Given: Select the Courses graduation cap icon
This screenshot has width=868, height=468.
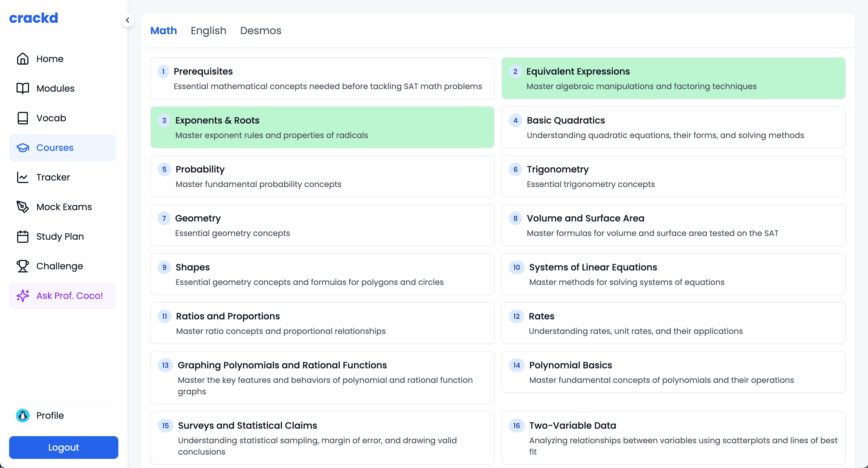Looking at the screenshot, I should pyautogui.click(x=22, y=147).
